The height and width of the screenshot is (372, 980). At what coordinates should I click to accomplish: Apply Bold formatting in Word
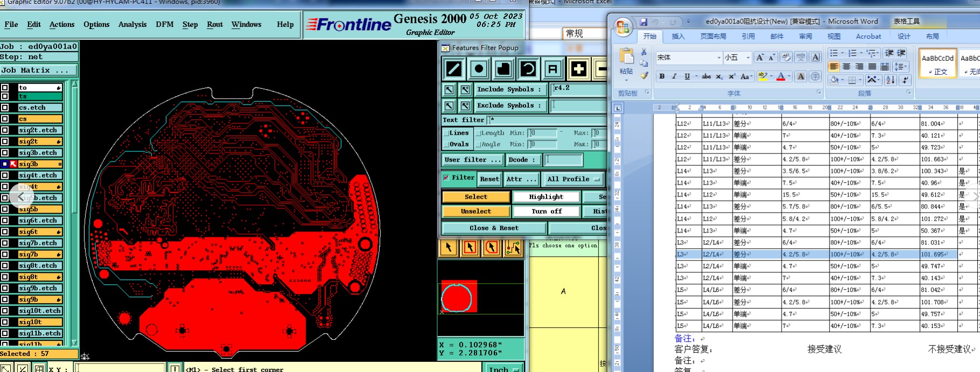pyautogui.click(x=662, y=76)
